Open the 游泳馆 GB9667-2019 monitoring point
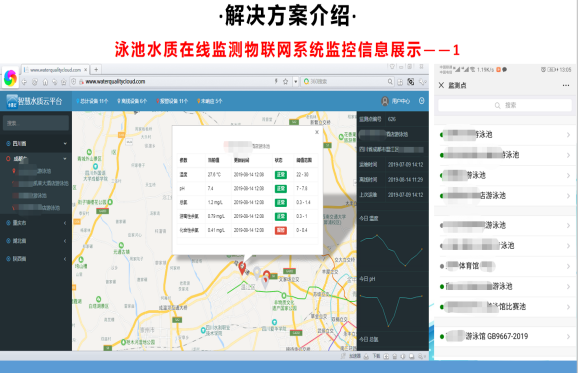579x373 pixels. 505,336
